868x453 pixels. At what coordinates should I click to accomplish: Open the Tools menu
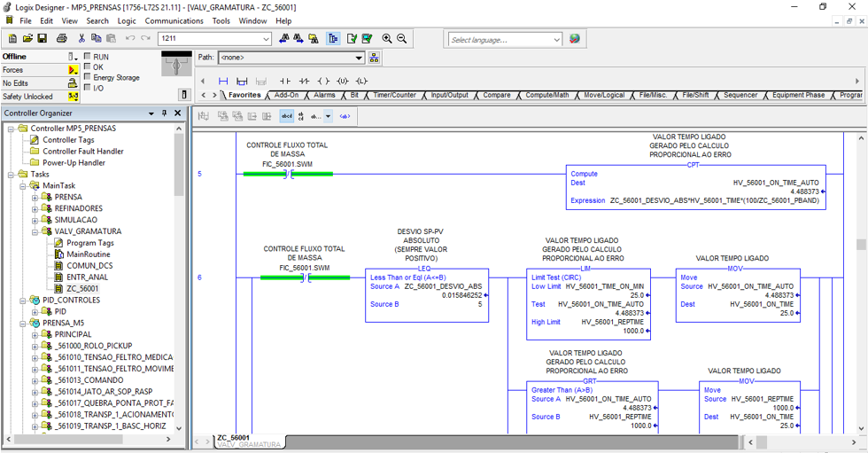(x=221, y=20)
